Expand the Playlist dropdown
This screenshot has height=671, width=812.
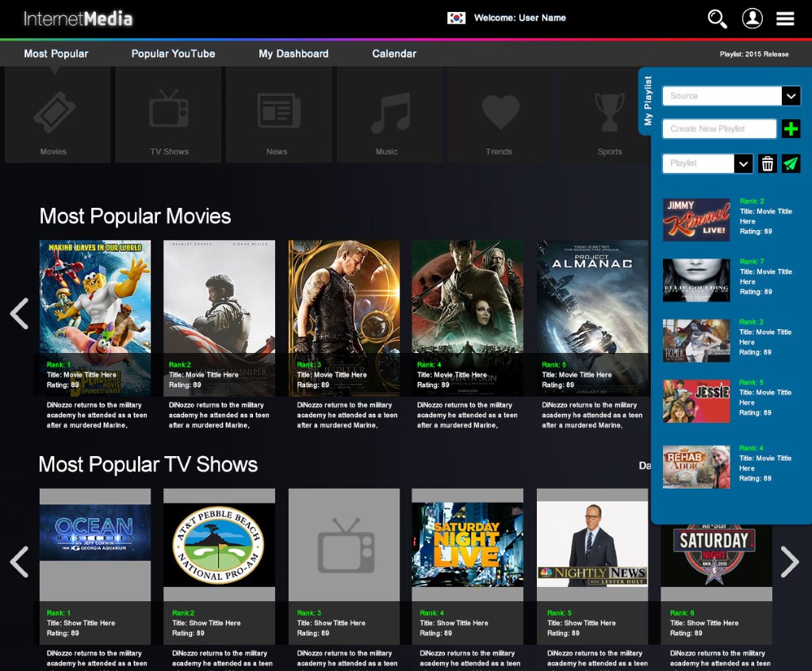743,163
